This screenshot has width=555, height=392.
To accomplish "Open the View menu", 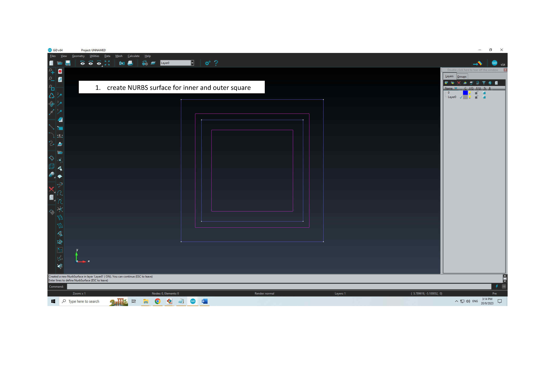I will (x=64, y=56).
